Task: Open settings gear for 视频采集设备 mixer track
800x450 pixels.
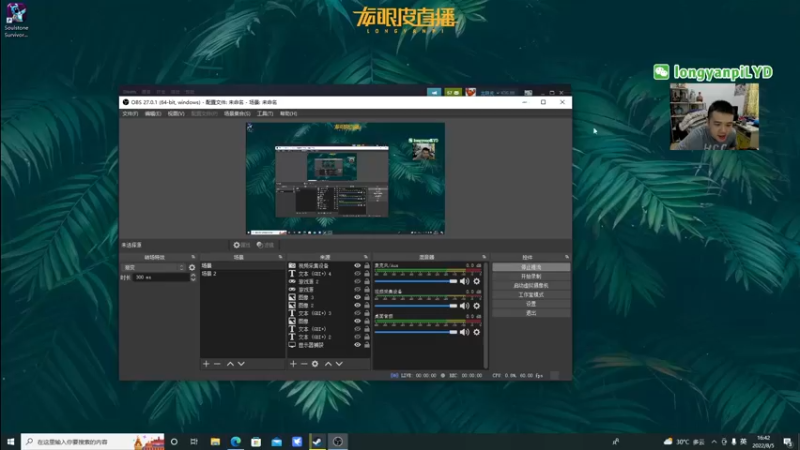Action: pos(477,306)
